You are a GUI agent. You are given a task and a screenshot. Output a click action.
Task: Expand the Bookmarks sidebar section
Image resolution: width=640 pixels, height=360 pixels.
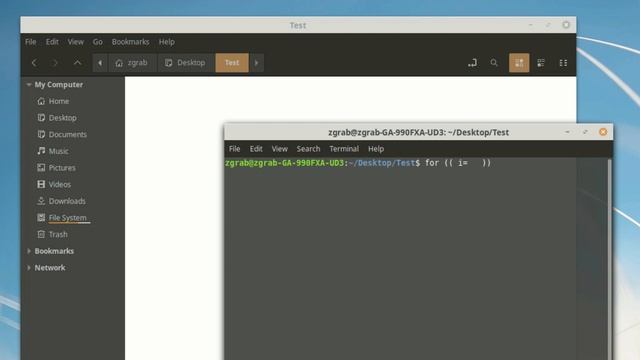pyautogui.click(x=29, y=251)
